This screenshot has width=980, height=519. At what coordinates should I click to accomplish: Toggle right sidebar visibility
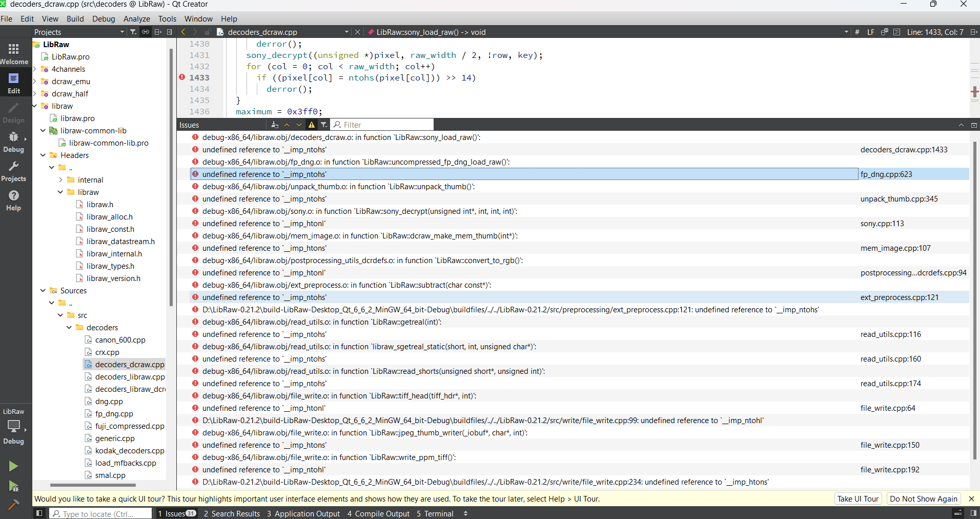(x=973, y=513)
